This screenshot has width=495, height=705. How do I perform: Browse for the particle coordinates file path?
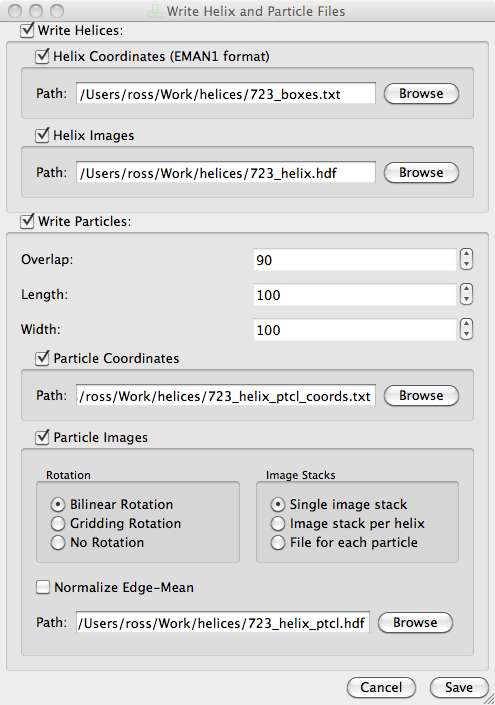pos(421,396)
